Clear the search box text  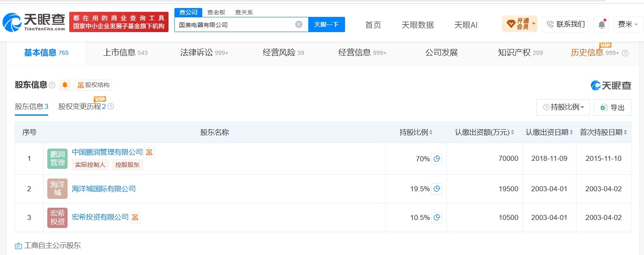(x=299, y=24)
